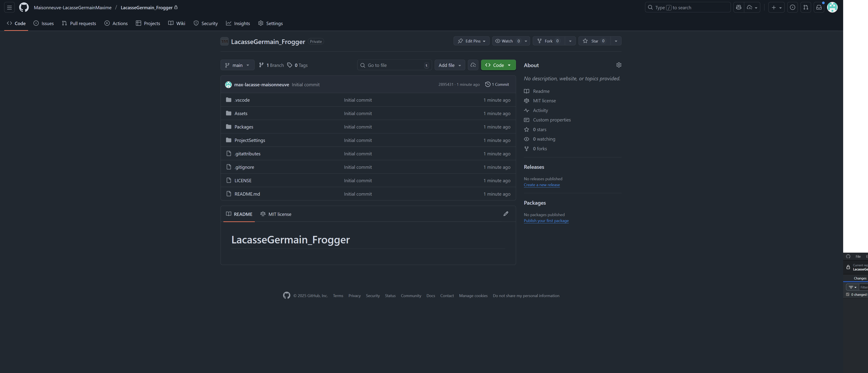The image size is (868, 373).
Task: Open the user avatar profile menu
Action: 832,7
